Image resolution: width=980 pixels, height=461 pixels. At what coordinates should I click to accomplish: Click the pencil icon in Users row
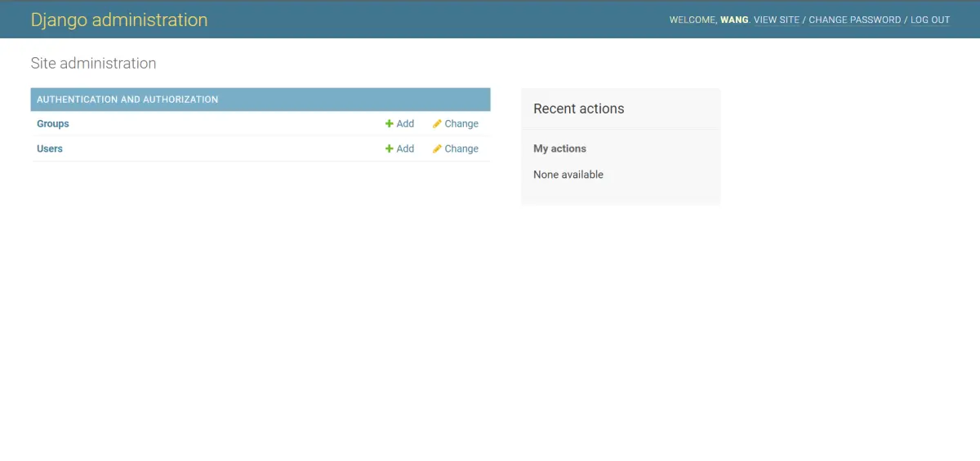coord(437,148)
